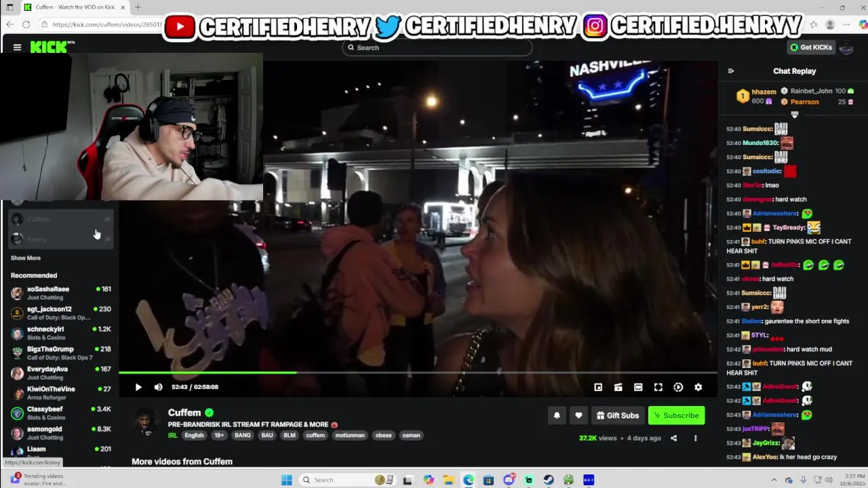Reload the page in browser

coord(26,24)
